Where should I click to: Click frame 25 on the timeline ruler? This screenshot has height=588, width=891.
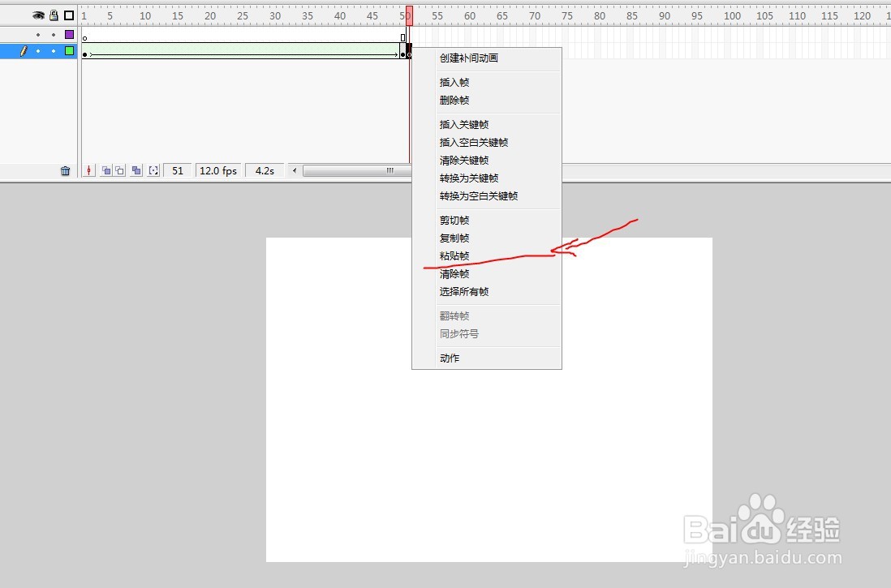(243, 16)
